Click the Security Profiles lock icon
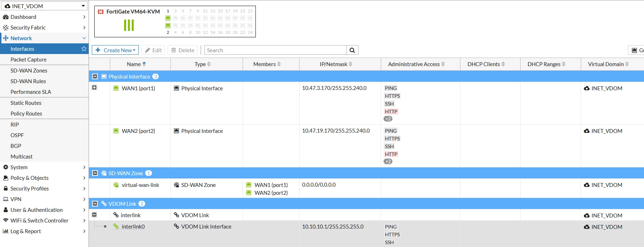Image resolution: width=644 pixels, height=247 pixels. tap(6, 188)
